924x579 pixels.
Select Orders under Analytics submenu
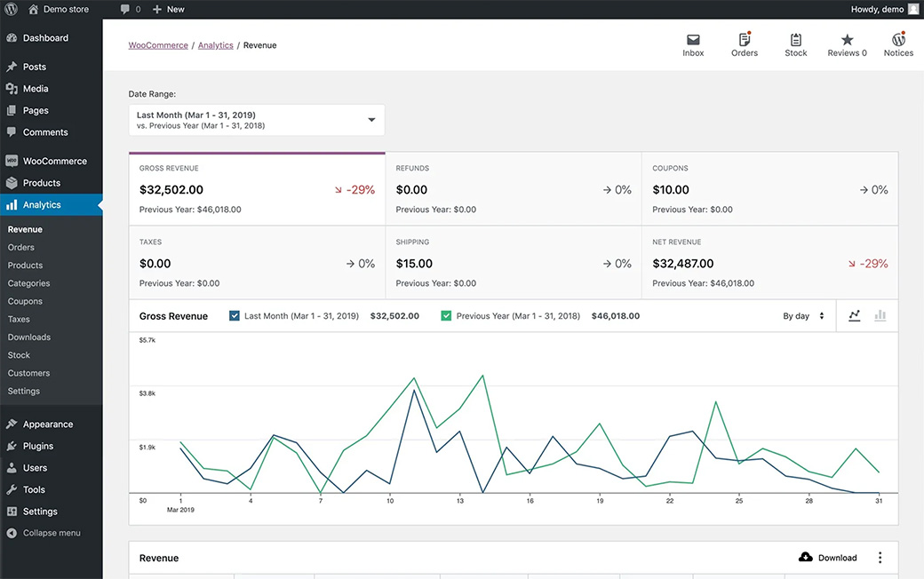(x=21, y=248)
